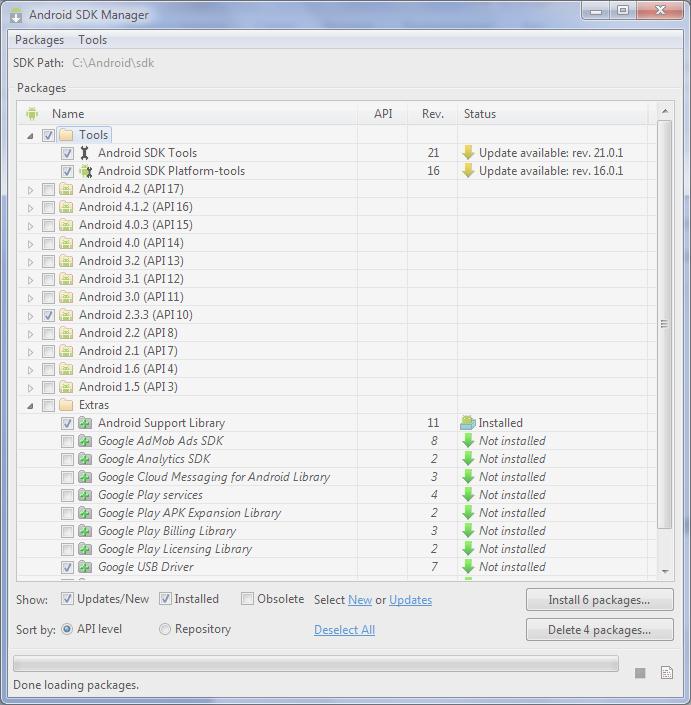Open the Packages menu
The image size is (691, 705).
(x=40, y=40)
